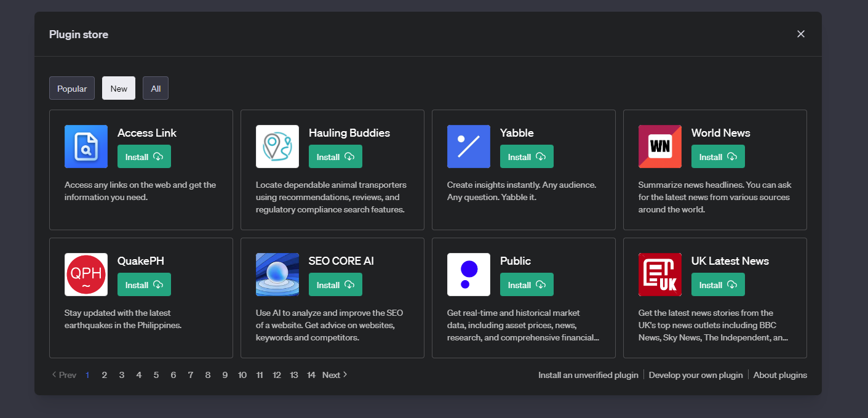Click description 'Summarize news headlines'
Image resolution: width=868 pixels, height=418 pixels.
[715, 197]
